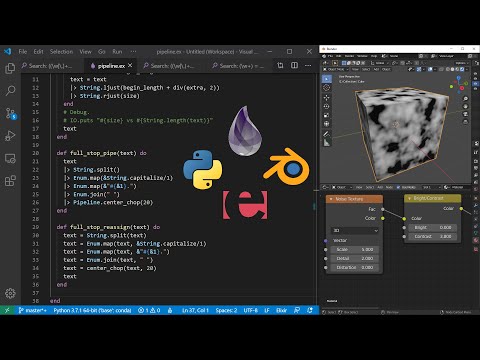
Task: Click UTF-8 encoding in status bar
Action: coord(250,310)
